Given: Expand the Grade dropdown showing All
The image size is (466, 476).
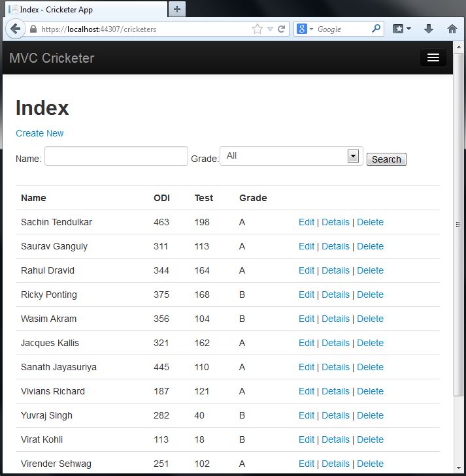Looking at the screenshot, I should (x=291, y=156).
